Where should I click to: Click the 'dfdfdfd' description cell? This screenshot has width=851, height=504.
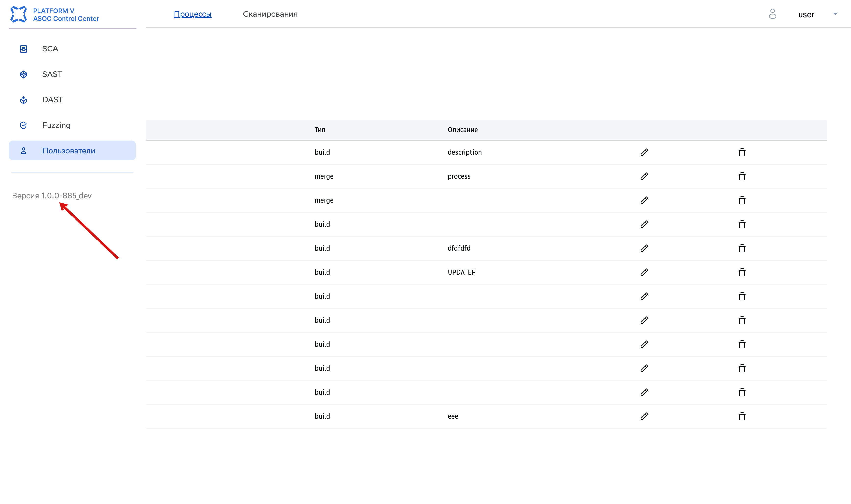coord(459,248)
